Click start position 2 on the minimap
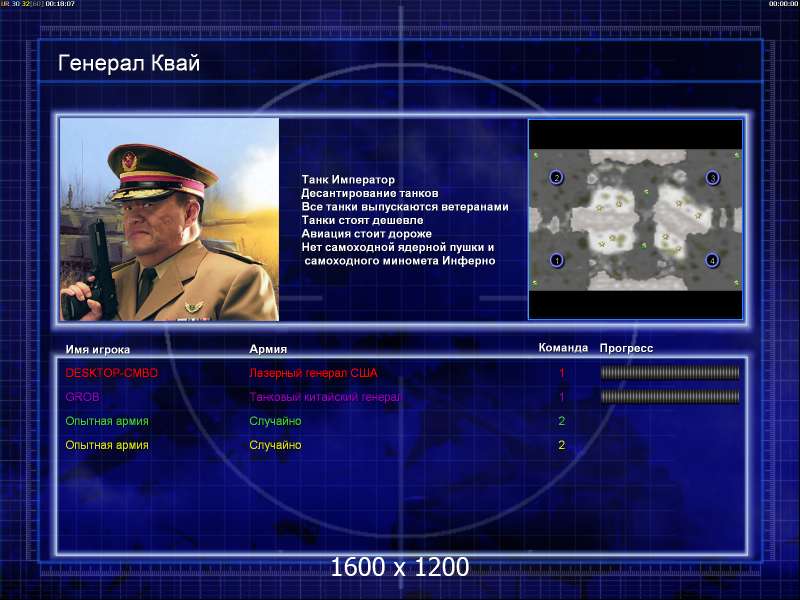 pos(557,178)
